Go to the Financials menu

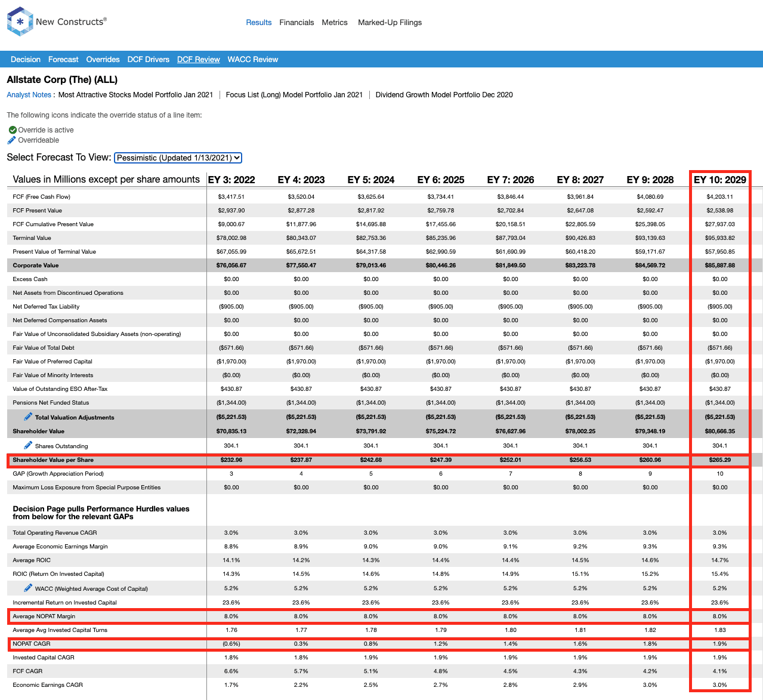(x=296, y=23)
